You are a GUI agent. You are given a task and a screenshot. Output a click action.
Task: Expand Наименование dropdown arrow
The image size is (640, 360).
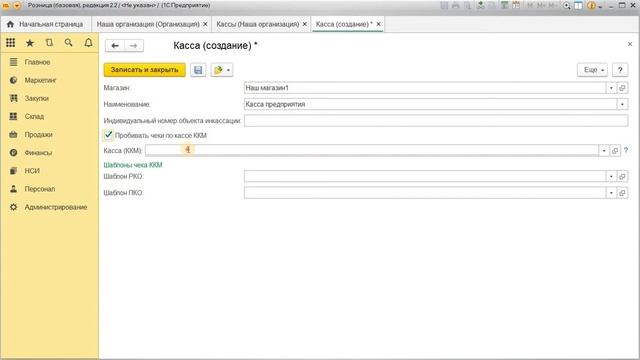click(622, 104)
